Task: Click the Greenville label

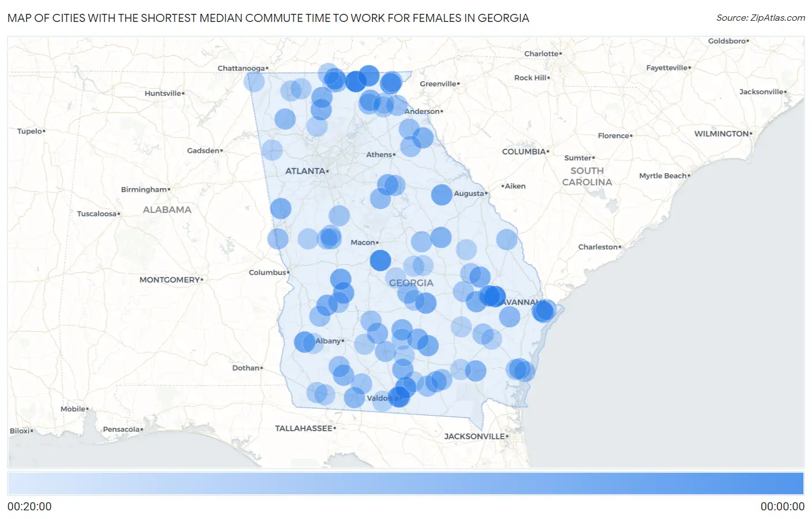Action: point(438,84)
